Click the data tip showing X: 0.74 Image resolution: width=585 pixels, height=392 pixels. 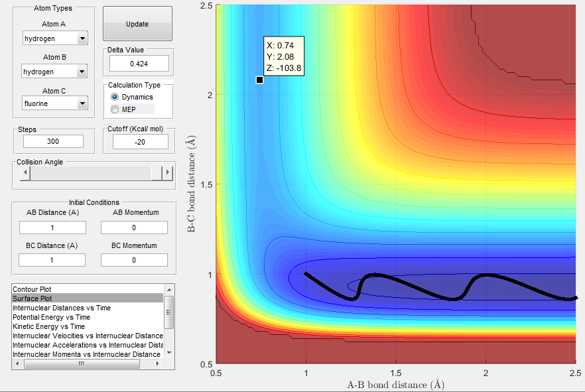(x=284, y=56)
